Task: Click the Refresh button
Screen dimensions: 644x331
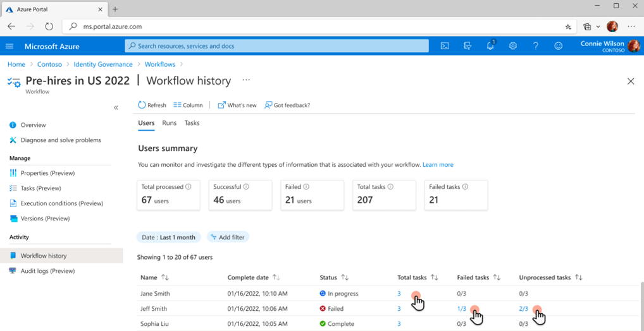Action: [152, 105]
